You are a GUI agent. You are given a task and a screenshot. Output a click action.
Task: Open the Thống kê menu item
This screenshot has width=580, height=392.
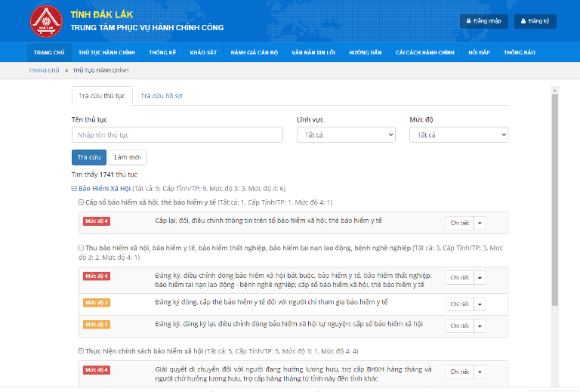(162, 53)
